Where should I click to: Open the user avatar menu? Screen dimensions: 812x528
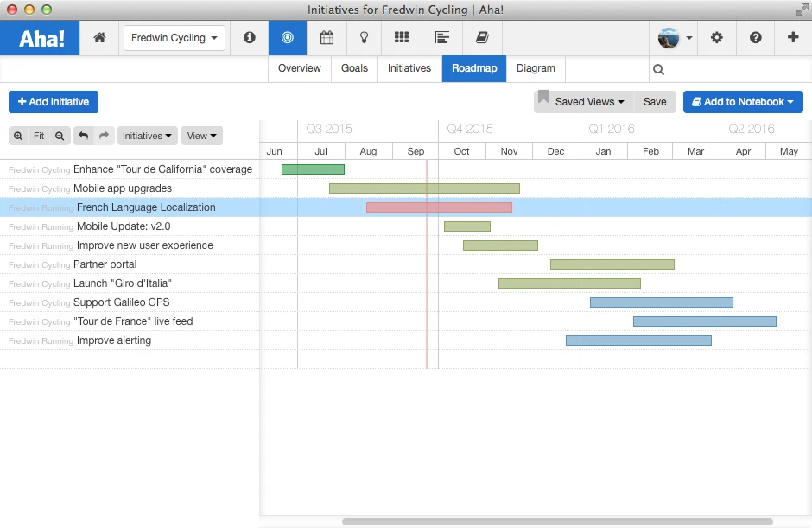[x=675, y=38]
